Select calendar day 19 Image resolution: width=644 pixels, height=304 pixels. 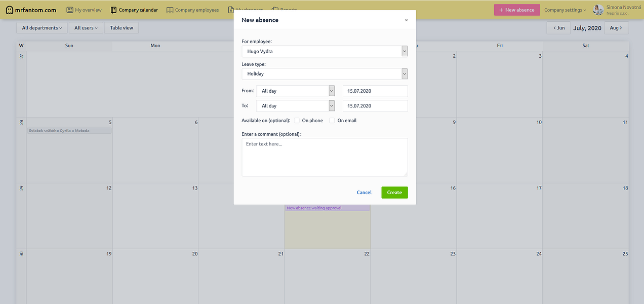pyautogui.click(x=69, y=276)
